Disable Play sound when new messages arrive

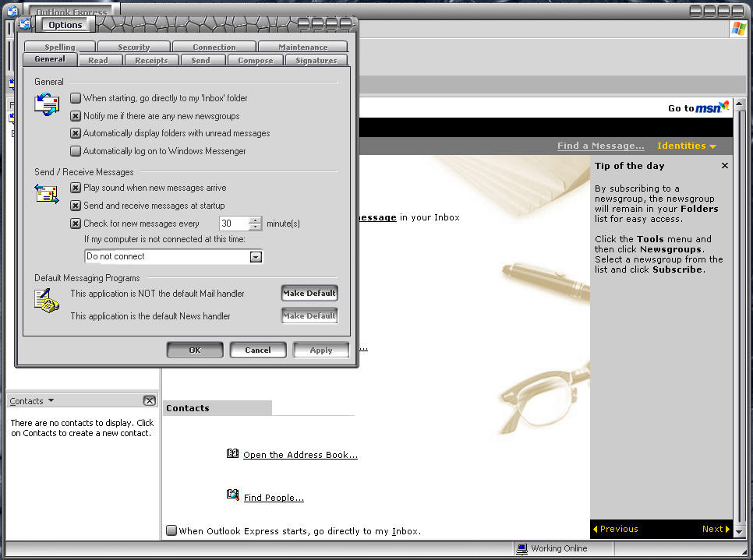[76, 188]
